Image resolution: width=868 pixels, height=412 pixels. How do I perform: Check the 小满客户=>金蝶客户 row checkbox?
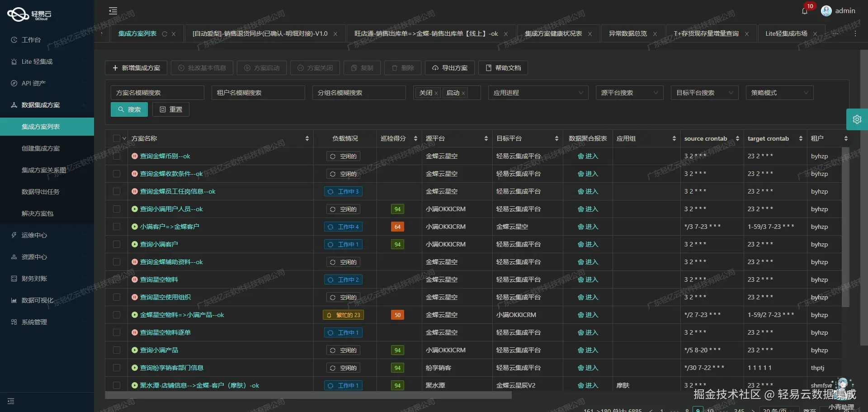pyautogui.click(x=117, y=227)
